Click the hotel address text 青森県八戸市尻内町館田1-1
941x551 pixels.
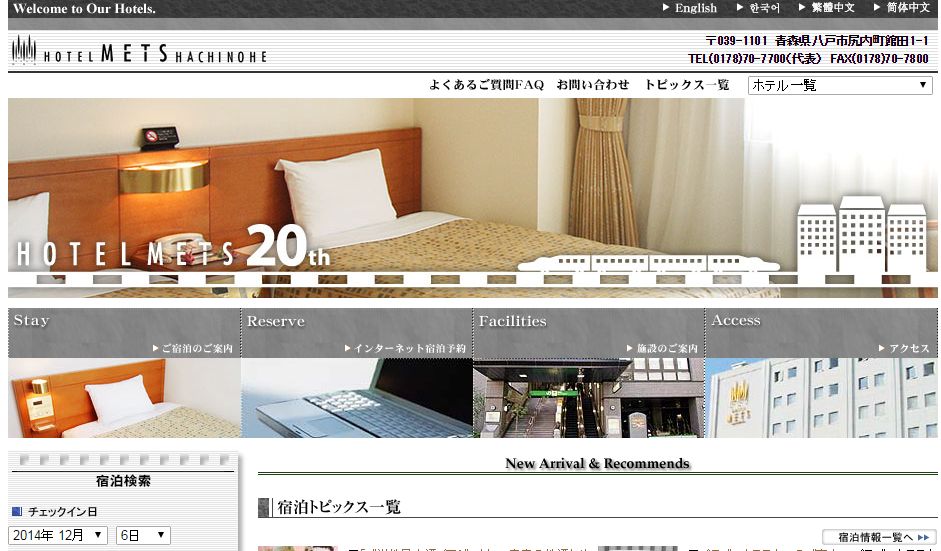(852, 41)
